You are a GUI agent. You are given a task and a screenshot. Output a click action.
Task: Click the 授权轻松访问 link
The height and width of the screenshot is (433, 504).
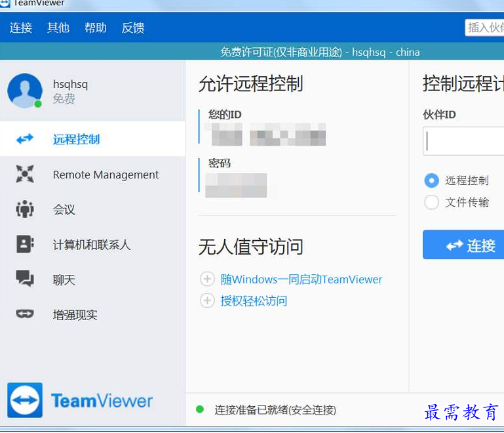click(x=254, y=300)
